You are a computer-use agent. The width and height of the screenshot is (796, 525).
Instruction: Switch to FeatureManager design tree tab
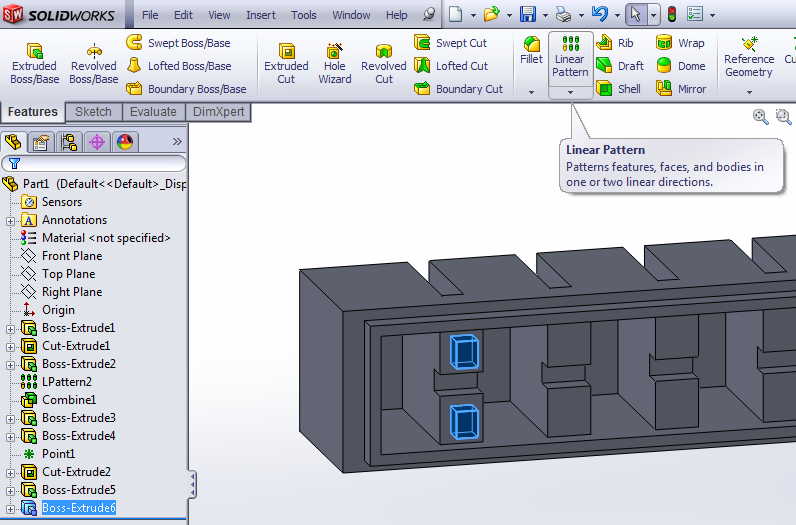13,142
